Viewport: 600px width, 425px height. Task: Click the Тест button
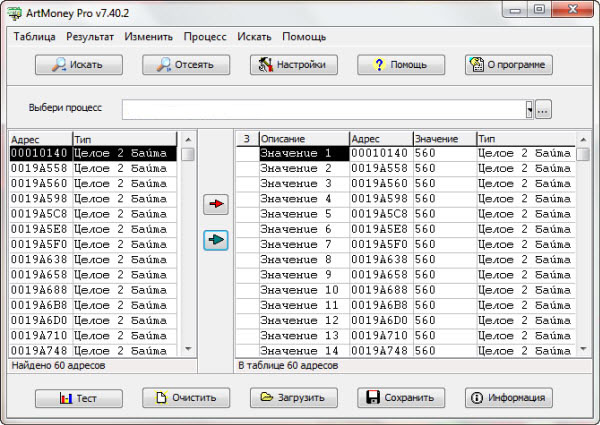78,397
